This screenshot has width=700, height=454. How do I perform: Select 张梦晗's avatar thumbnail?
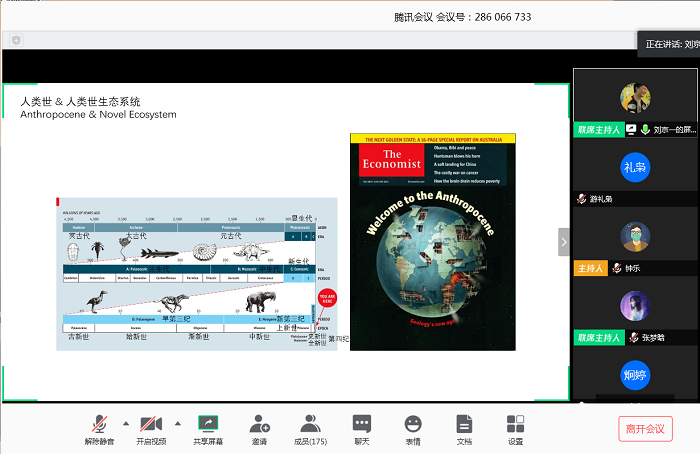[635, 306]
